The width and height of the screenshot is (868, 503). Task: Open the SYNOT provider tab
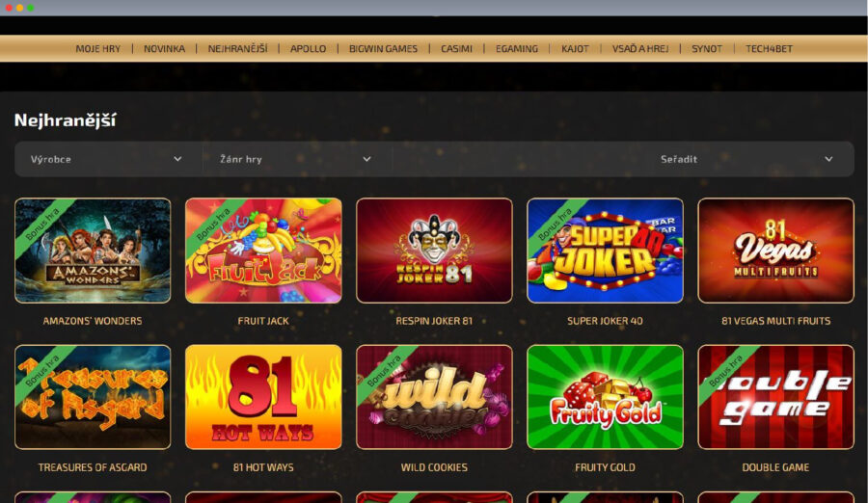(707, 49)
